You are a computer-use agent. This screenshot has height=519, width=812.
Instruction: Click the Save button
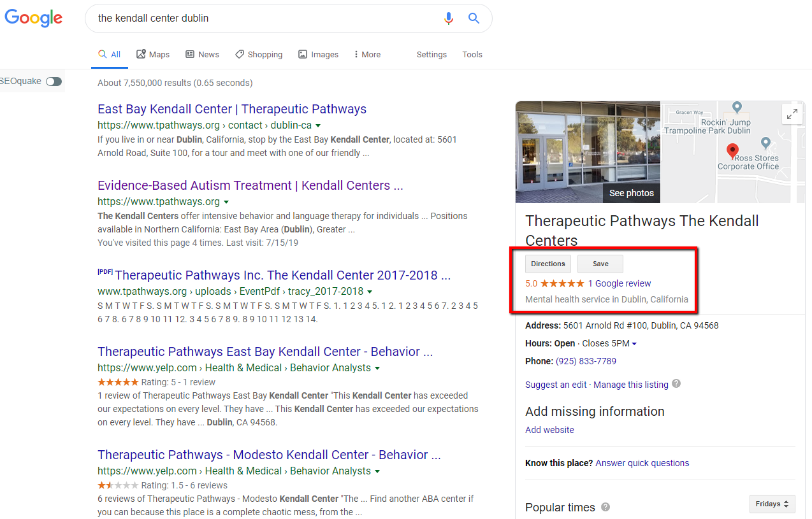(600, 264)
